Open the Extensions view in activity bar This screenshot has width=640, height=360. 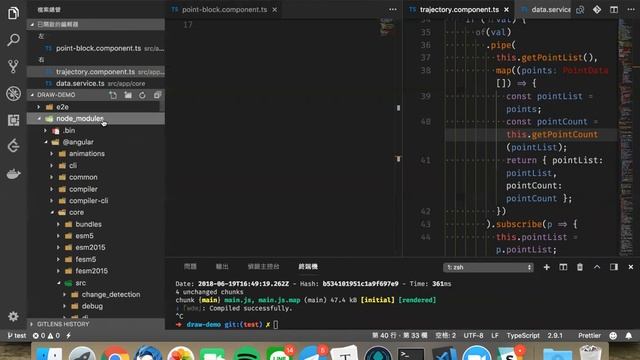[x=13, y=120]
